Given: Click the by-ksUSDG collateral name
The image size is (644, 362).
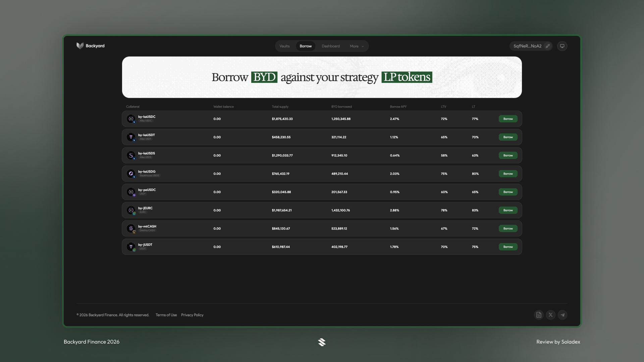Looking at the screenshot, I should 147,171.
